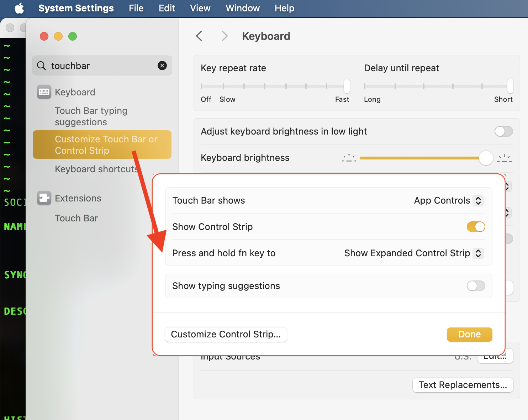Select Keyboard shortcuts in the sidebar
Image resolution: width=528 pixels, height=420 pixels.
click(96, 169)
